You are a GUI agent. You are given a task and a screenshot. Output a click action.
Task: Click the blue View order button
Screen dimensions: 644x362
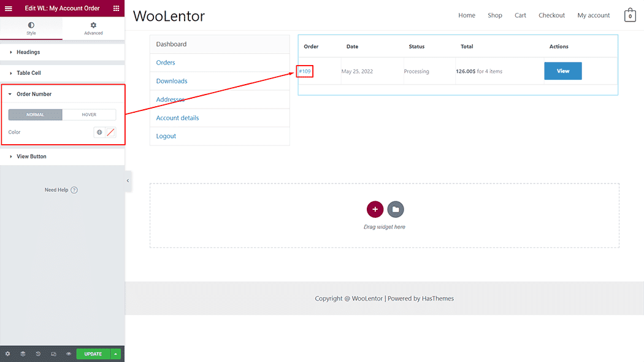(x=562, y=71)
